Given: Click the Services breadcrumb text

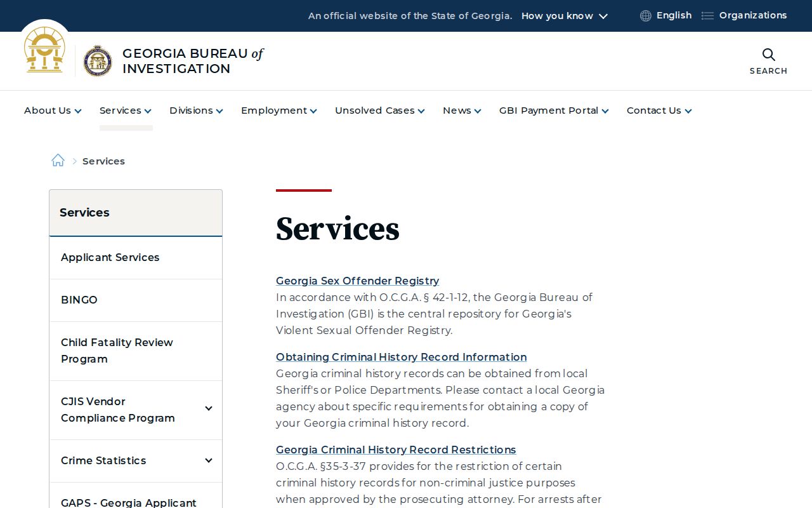Looking at the screenshot, I should click(103, 161).
